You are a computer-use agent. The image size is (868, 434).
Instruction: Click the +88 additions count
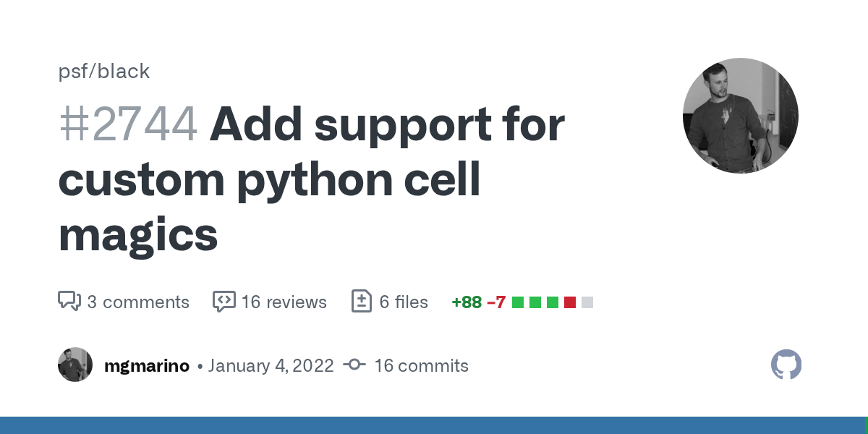[x=467, y=302]
